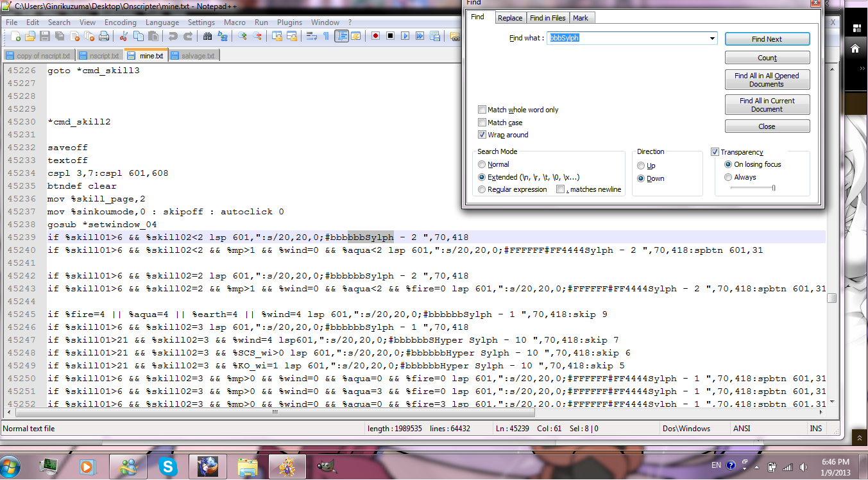This screenshot has height=480, width=868.
Task: Switch to Find in Files tab
Action: point(548,18)
